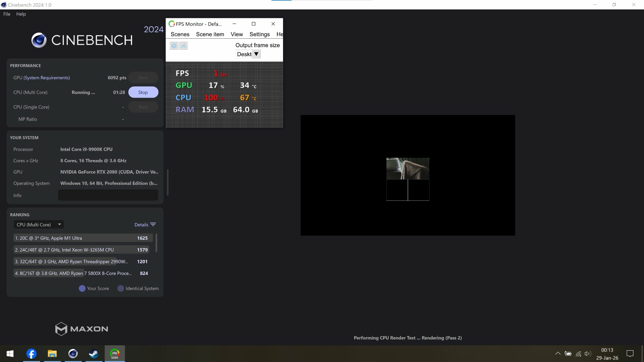Viewport: 644px width, 362px height.
Task: Open the System Requirements link
Action: [47, 78]
